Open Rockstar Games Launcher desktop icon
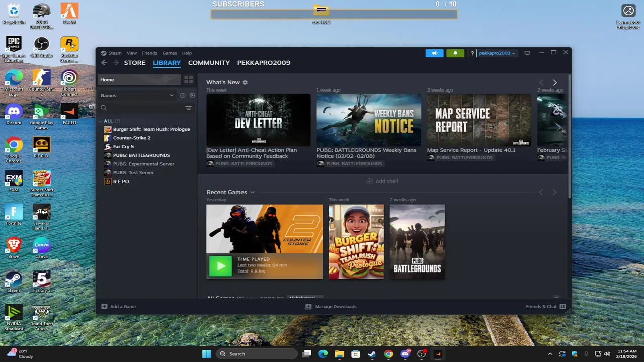Viewport: 644px width, 362px height. coord(69,50)
